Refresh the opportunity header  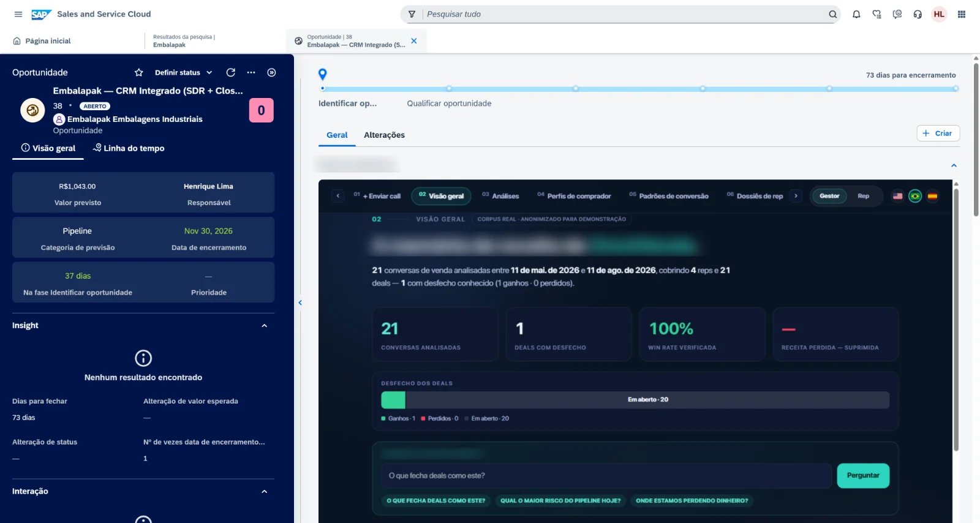click(231, 72)
